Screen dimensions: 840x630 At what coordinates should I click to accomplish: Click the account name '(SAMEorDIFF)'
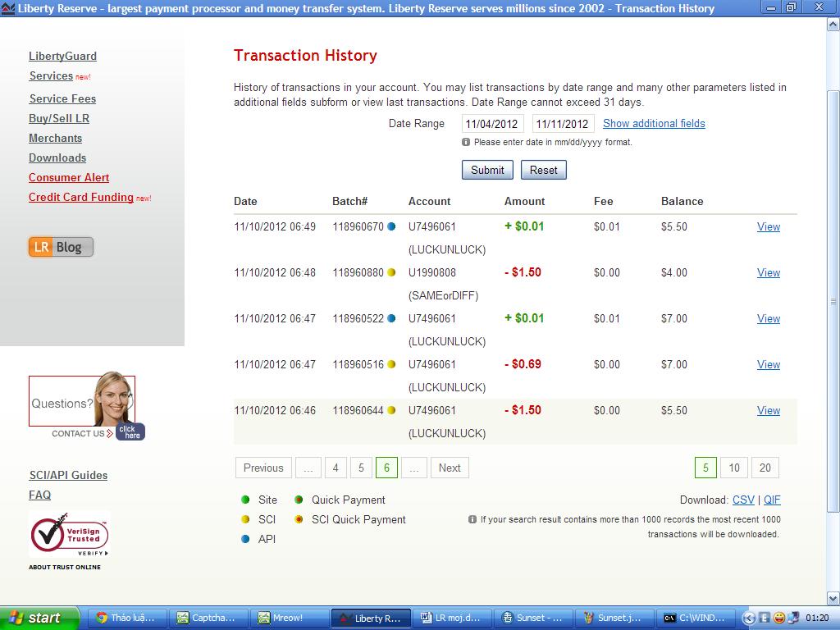point(443,295)
